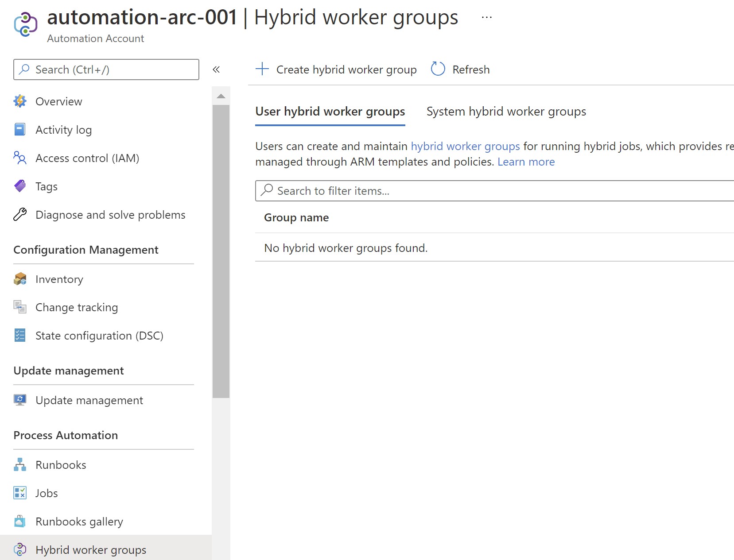Viewport: 734px width, 560px height.
Task: Click the Automation Account logo icon
Action: pos(25,25)
